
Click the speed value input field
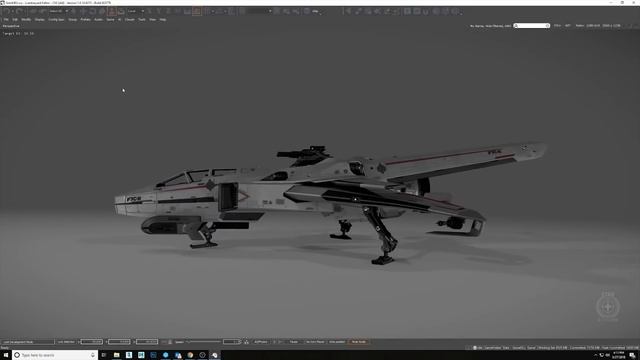click(x=231, y=342)
